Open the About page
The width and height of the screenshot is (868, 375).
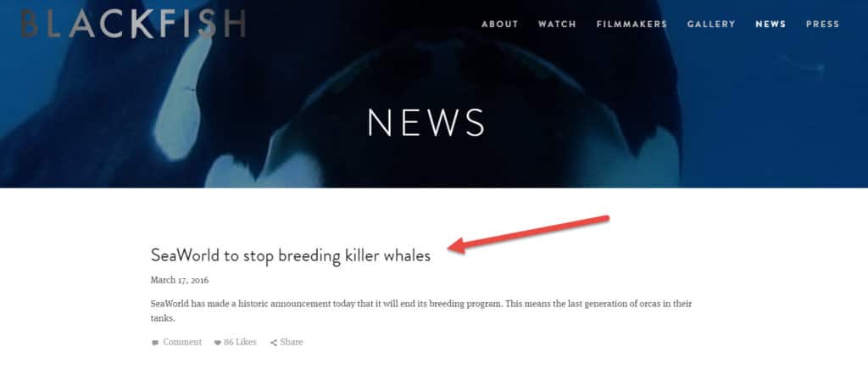[500, 25]
